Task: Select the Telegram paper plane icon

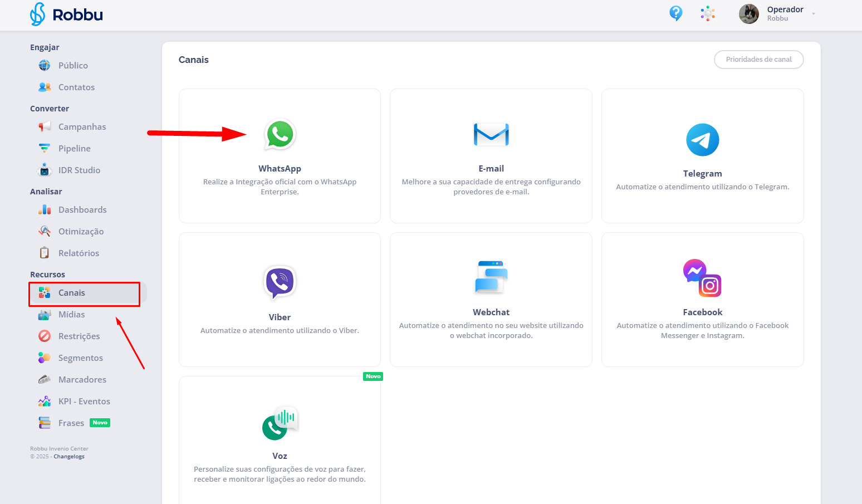Action: click(702, 140)
